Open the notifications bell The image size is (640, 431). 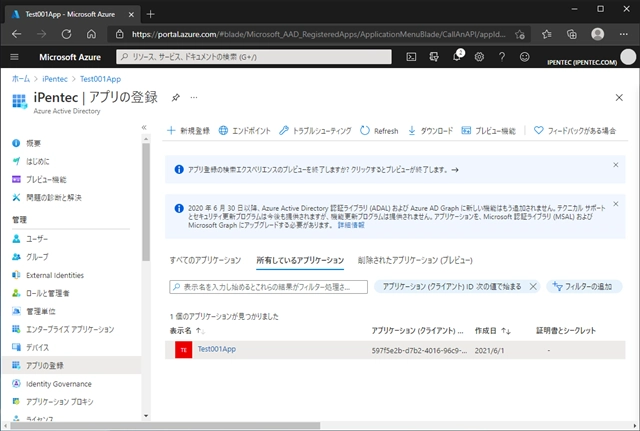click(457, 56)
